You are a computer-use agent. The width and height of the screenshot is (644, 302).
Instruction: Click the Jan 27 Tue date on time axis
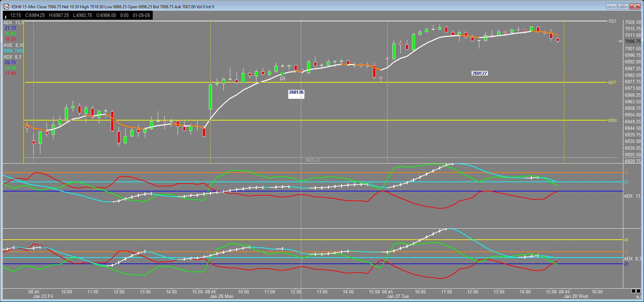pos(398,296)
